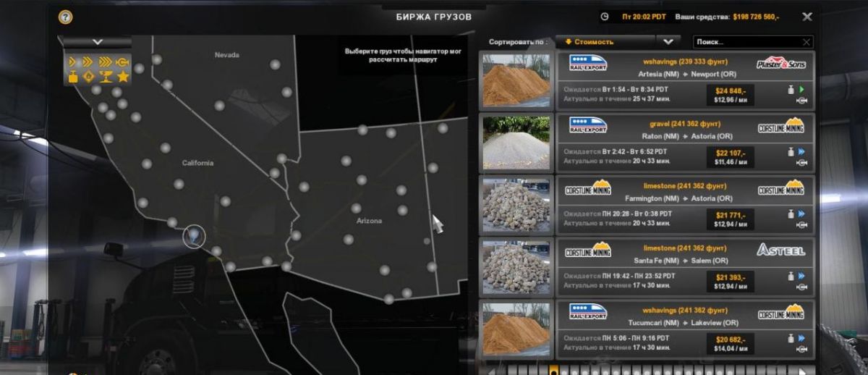Toggle the single-chevron urgency filter
868x375 pixels.
73,62
